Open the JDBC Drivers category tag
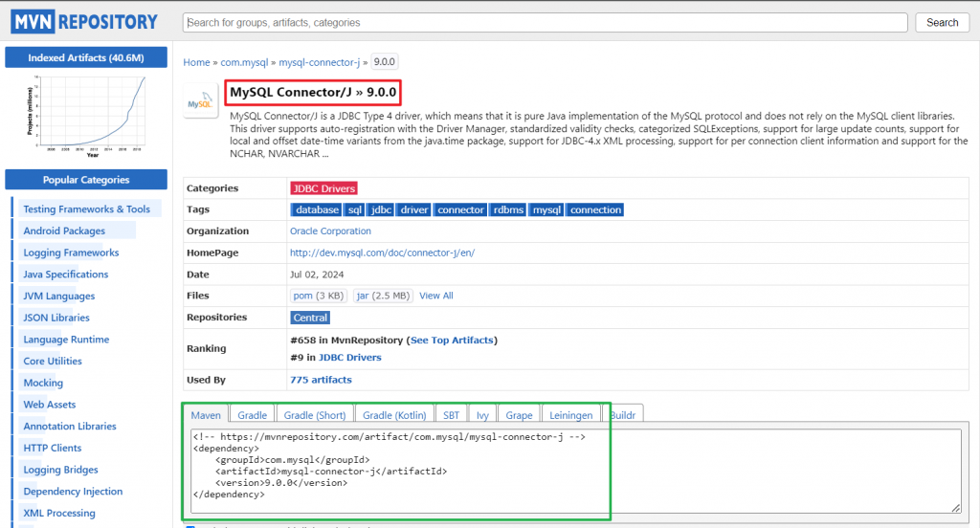 pyautogui.click(x=323, y=188)
